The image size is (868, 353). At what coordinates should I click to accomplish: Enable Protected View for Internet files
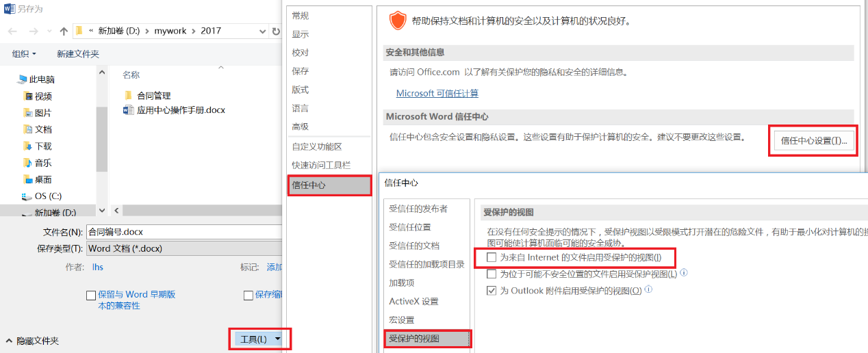[492, 257]
